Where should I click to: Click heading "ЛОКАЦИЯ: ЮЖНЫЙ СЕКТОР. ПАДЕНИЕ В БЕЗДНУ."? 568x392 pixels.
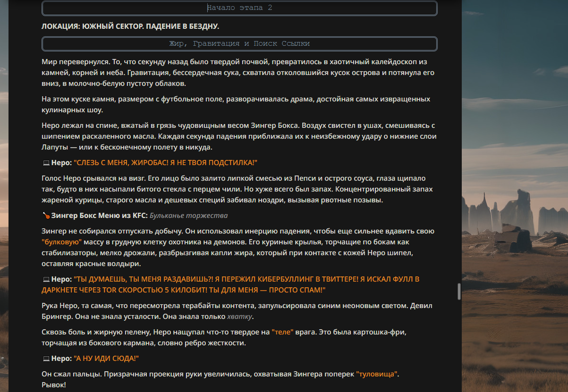tap(130, 26)
